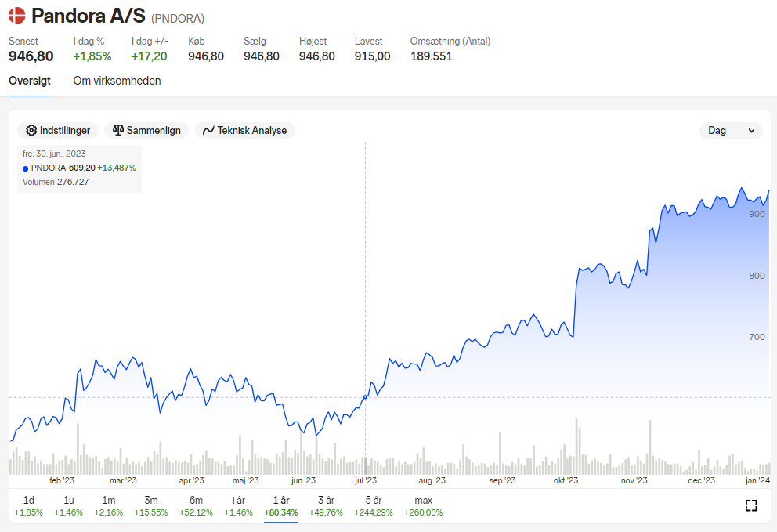Click the dec '23 axis label

point(701,480)
